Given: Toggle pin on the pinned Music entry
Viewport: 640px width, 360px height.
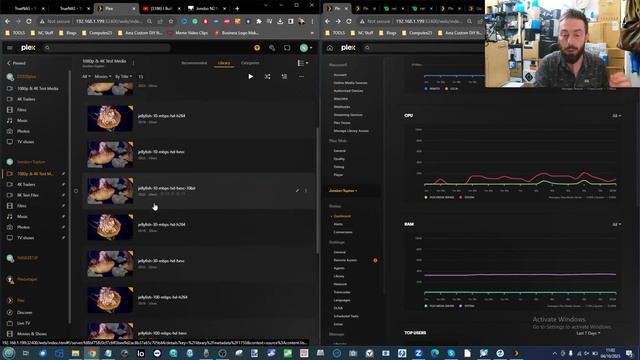Looking at the screenshot, I should [63, 216].
